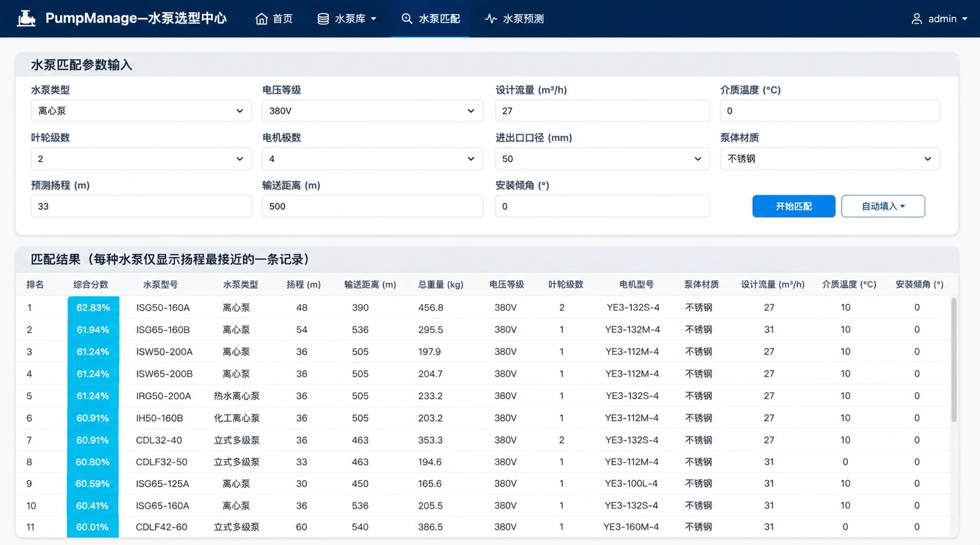
Task: Click the results table vertical scrollbar
Action: (x=953, y=360)
